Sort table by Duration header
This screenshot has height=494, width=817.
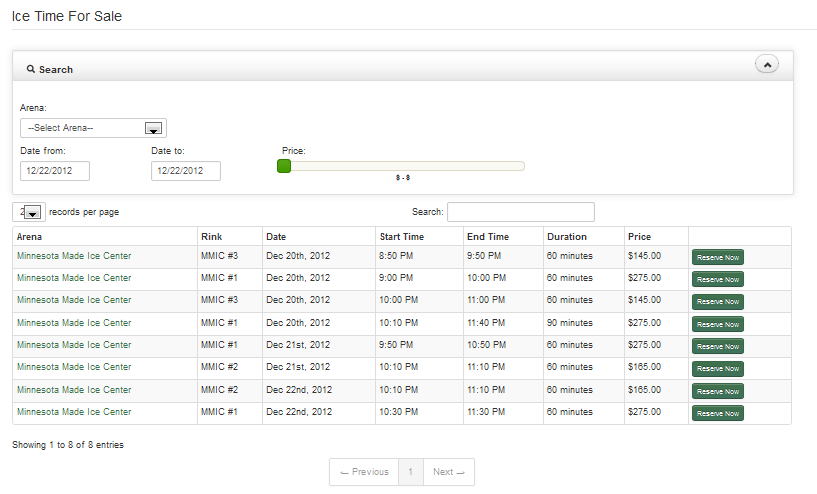[584, 237]
